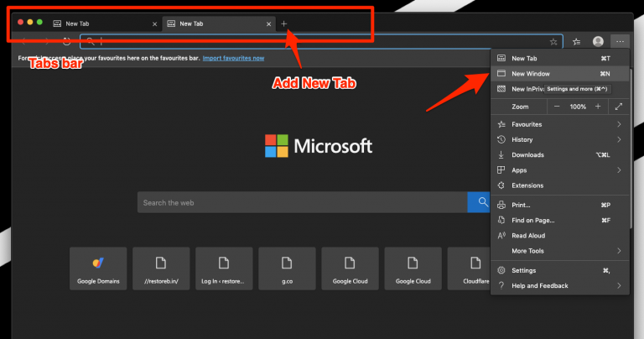Choose Print... in the menu
Screen dimensions: 644x339
pyautogui.click(x=560, y=205)
